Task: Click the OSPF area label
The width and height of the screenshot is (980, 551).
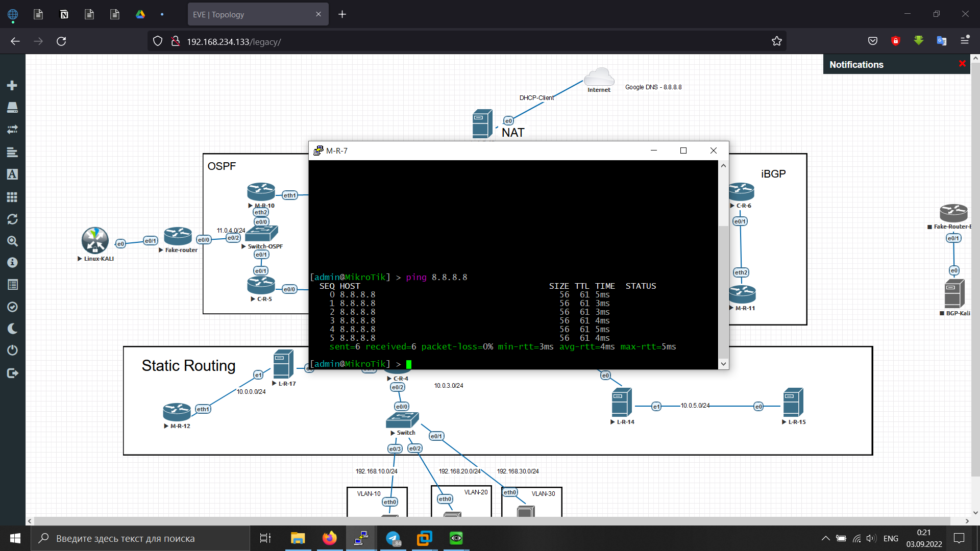Action: click(x=222, y=166)
